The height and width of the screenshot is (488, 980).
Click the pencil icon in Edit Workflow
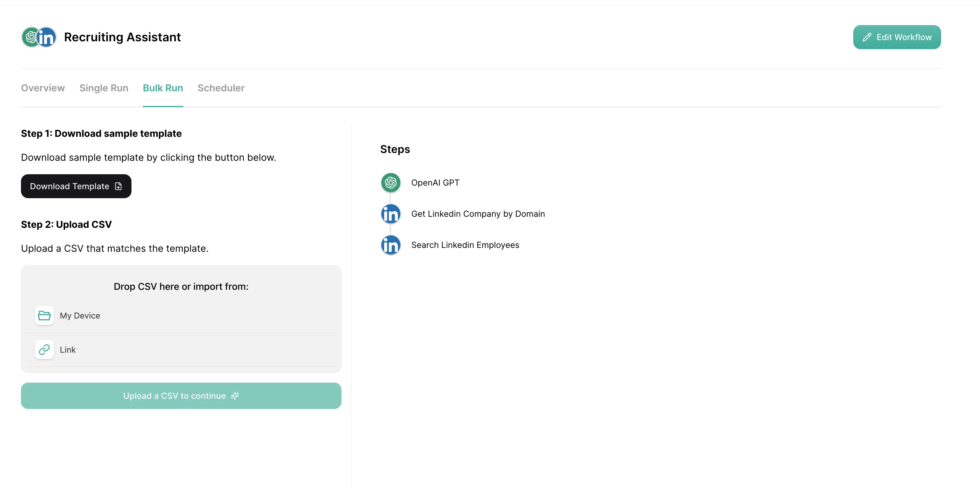[x=867, y=37]
